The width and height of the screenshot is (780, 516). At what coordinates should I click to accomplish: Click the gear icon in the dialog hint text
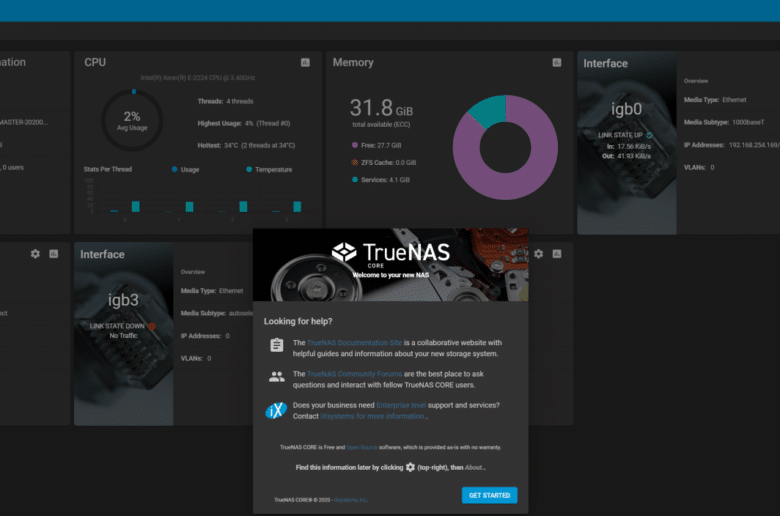pos(410,467)
